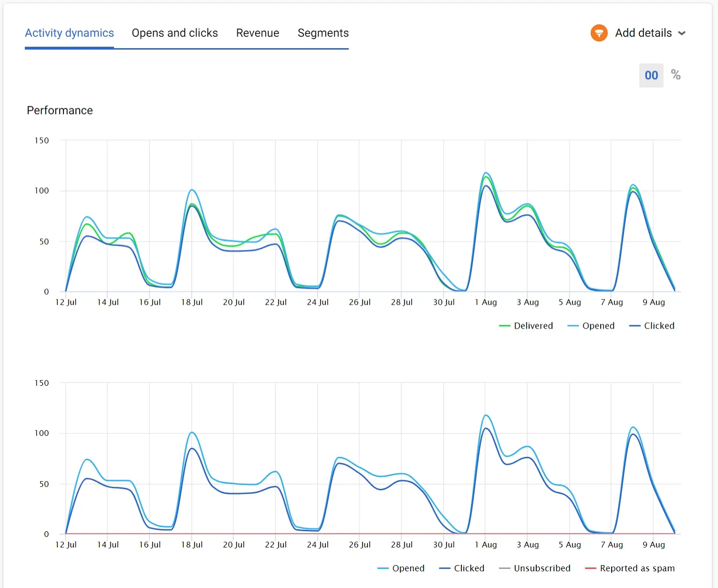Viewport: 718px width, 588px height.
Task: Click the orange funnel filter icon
Action: (599, 33)
